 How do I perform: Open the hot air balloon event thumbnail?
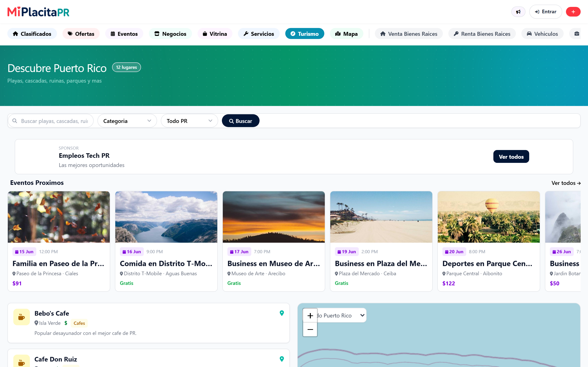coord(488,217)
